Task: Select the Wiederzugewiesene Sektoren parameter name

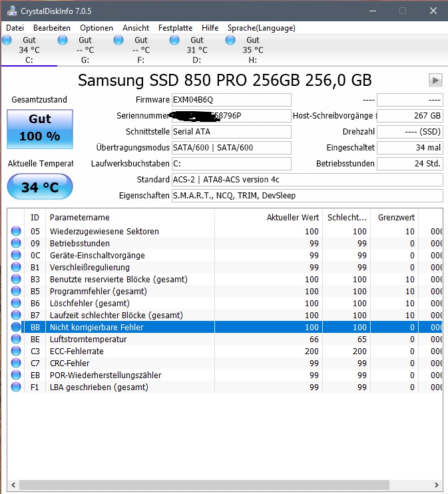Action: point(105,232)
